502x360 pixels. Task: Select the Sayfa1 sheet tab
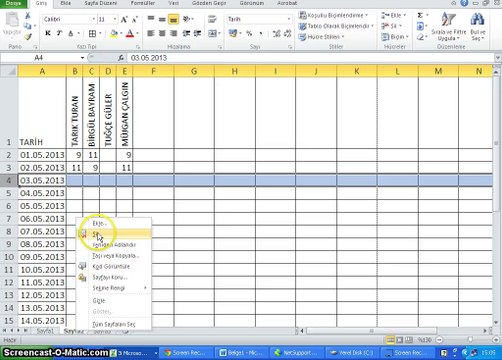tap(45, 331)
